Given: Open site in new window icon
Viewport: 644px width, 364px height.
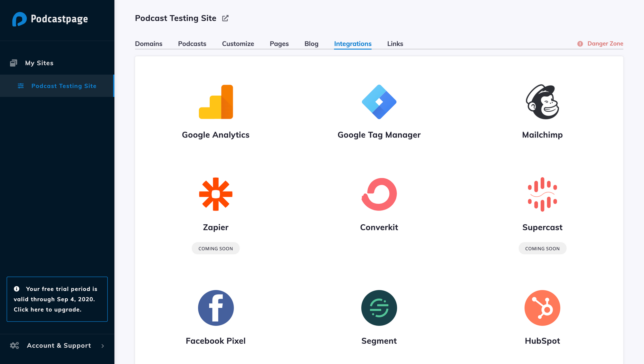Looking at the screenshot, I should (x=225, y=18).
